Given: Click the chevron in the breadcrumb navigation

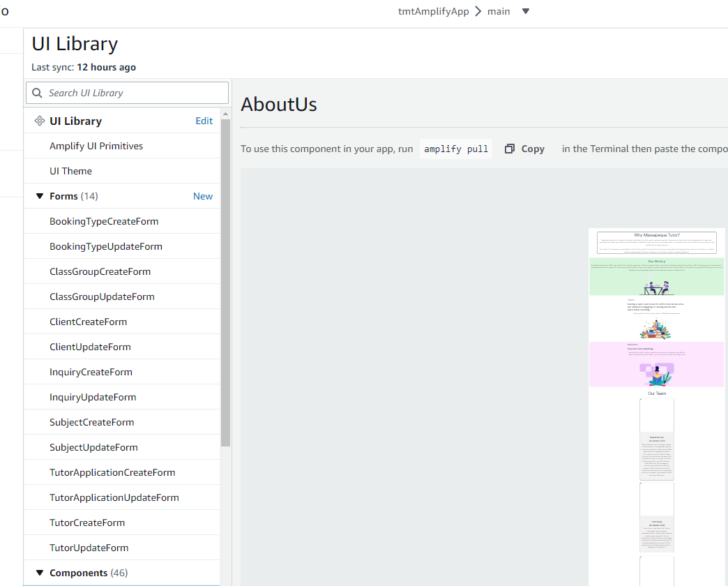Looking at the screenshot, I should point(478,11).
